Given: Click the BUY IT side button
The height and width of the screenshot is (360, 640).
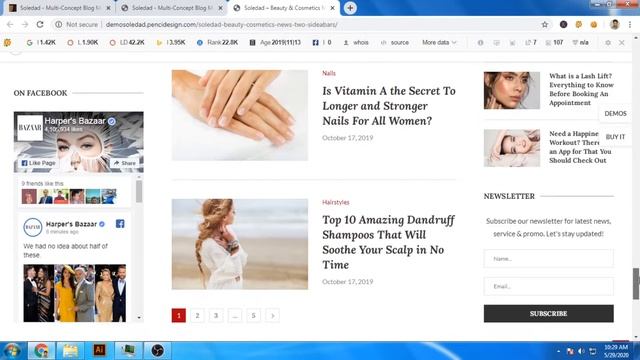Looking at the screenshot, I should tap(615, 137).
